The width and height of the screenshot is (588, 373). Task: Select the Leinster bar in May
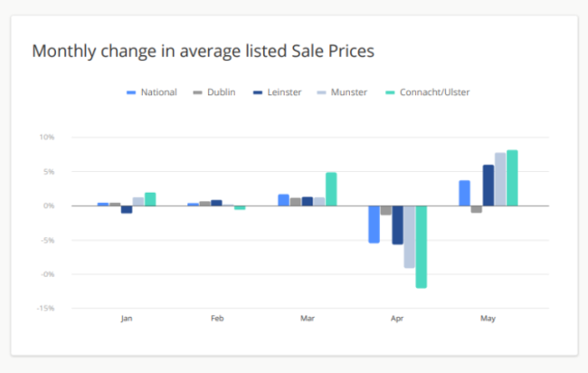click(x=488, y=186)
